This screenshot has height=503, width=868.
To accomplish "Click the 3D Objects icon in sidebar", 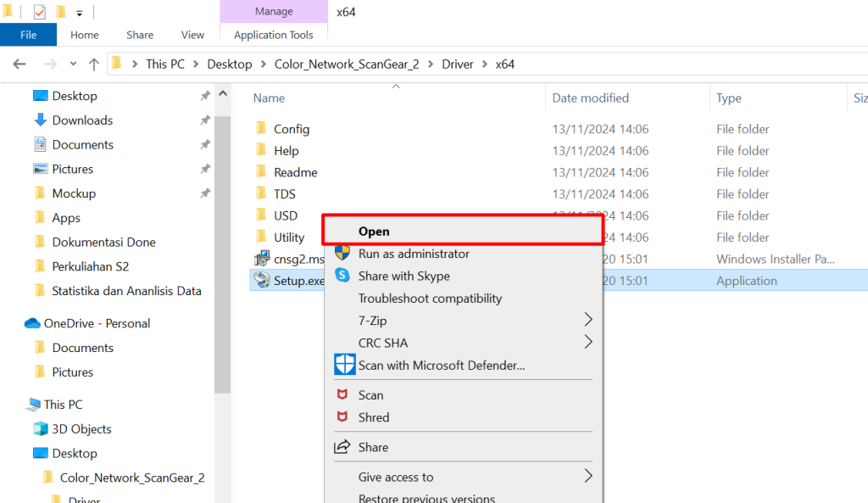I will [x=40, y=429].
